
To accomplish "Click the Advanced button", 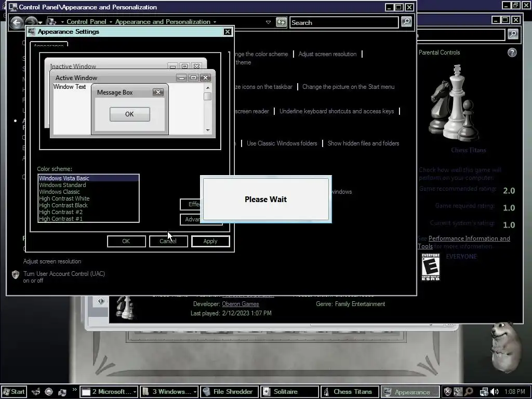I will [x=190, y=220].
